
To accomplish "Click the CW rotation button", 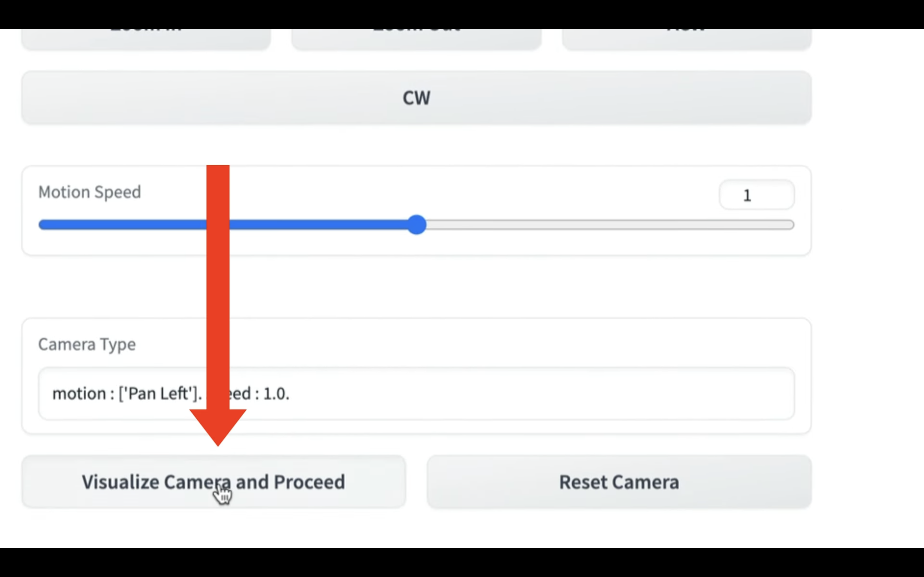I will pos(416,97).
